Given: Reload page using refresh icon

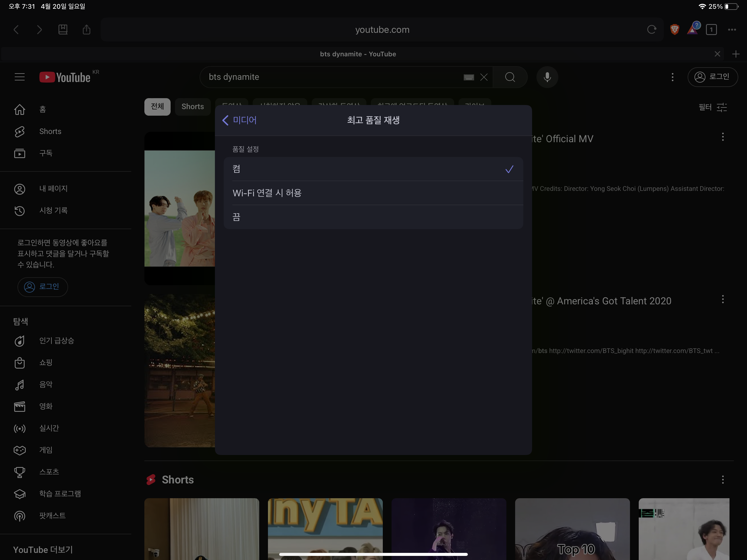Looking at the screenshot, I should (x=651, y=30).
